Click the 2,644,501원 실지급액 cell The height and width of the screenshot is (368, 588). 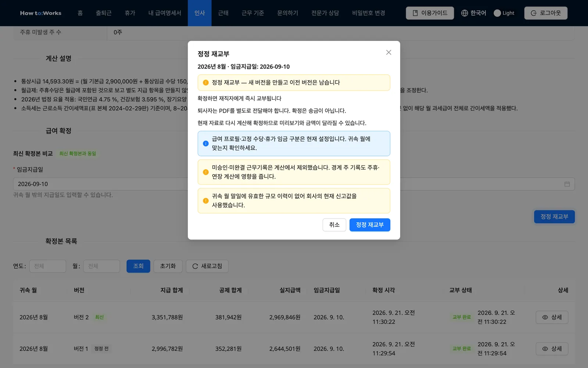pyautogui.click(x=285, y=349)
